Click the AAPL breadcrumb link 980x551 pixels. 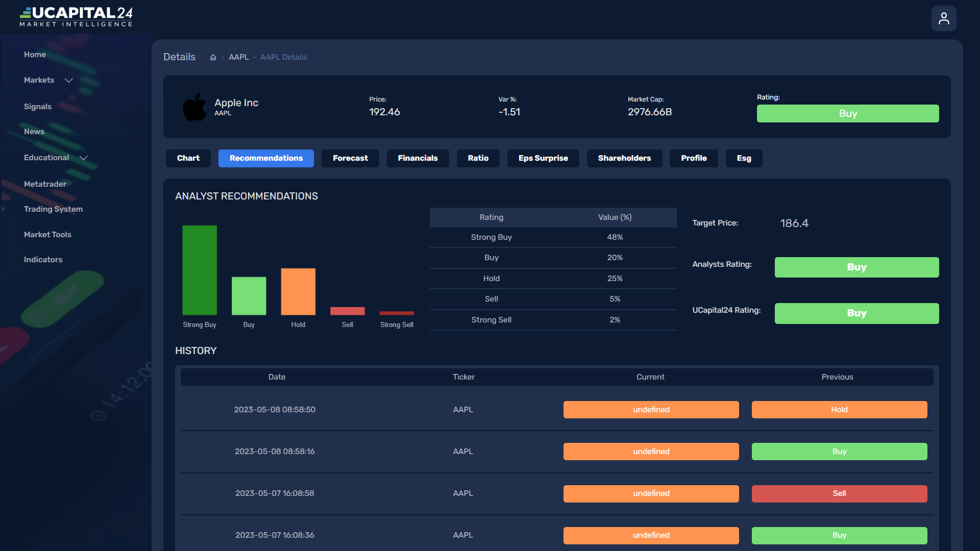[239, 57]
